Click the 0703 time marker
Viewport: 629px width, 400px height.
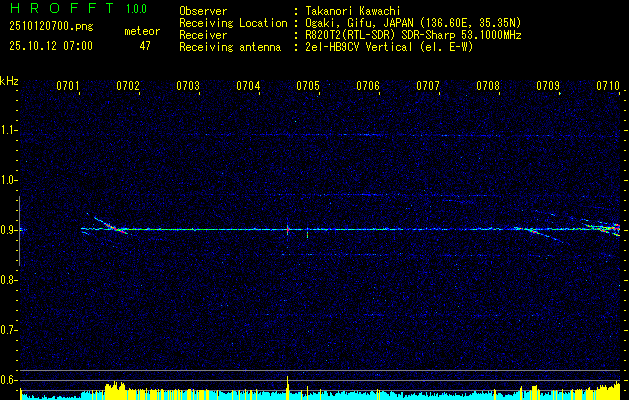click(188, 85)
